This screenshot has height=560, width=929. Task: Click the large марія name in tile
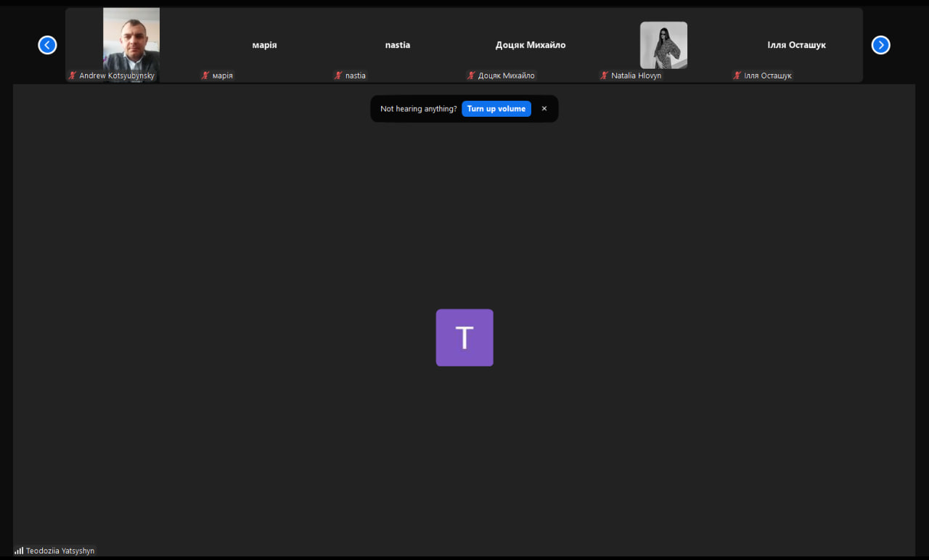tap(264, 45)
